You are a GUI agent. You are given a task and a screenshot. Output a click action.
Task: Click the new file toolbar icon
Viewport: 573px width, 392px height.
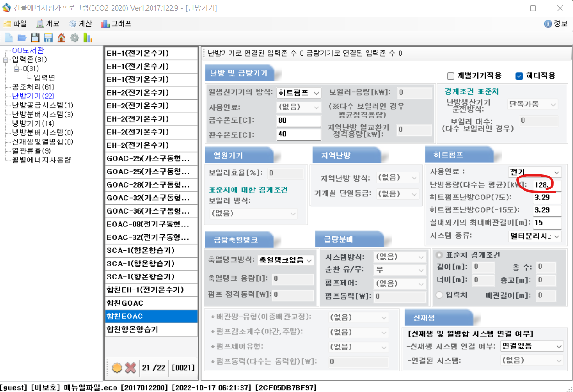9,38
